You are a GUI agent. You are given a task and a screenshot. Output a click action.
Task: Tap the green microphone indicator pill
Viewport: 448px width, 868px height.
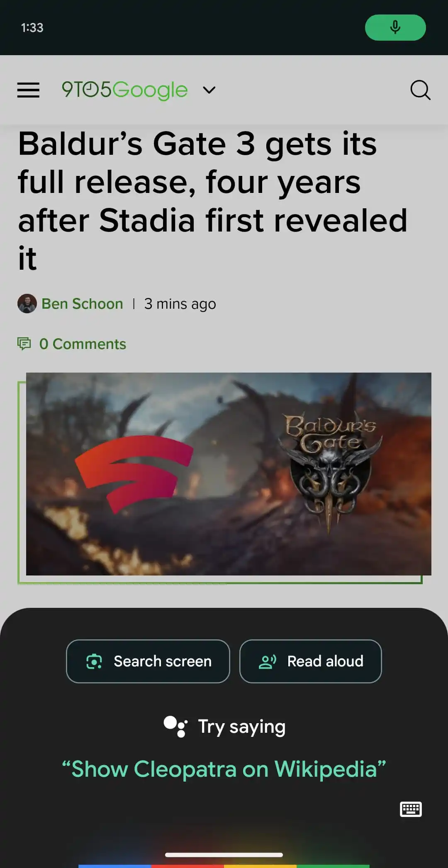[395, 27]
